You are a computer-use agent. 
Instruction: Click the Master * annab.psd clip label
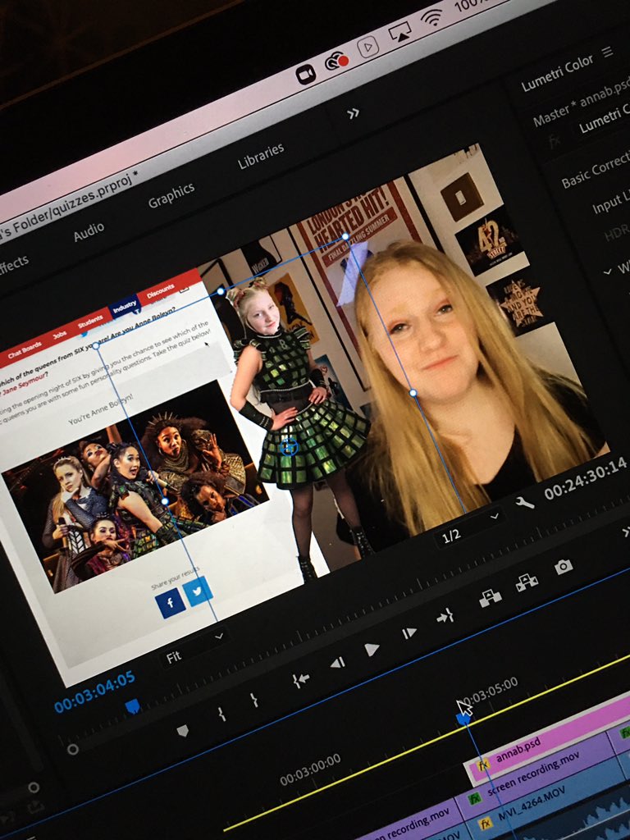coord(581,103)
